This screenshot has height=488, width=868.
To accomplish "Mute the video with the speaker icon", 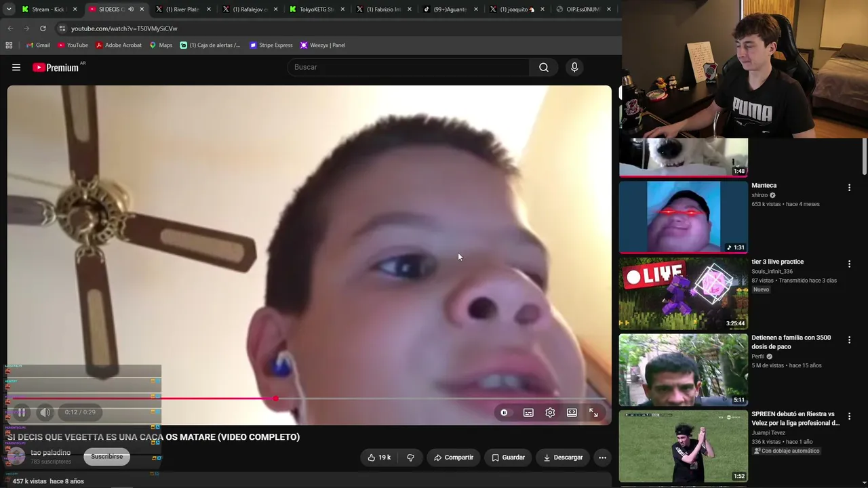I will (x=45, y=412).
